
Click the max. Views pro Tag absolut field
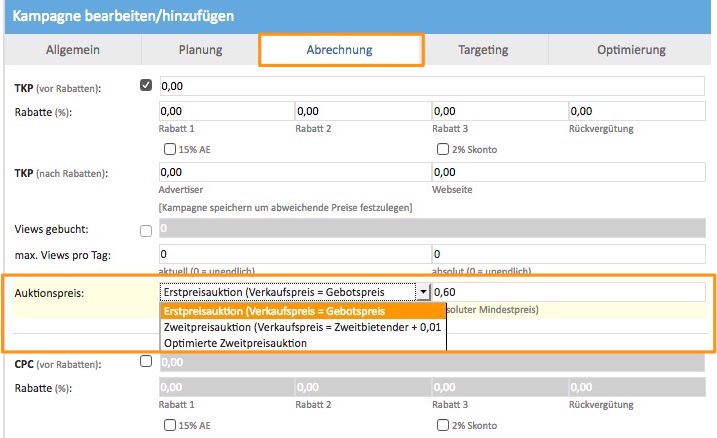tap(568, 254)
